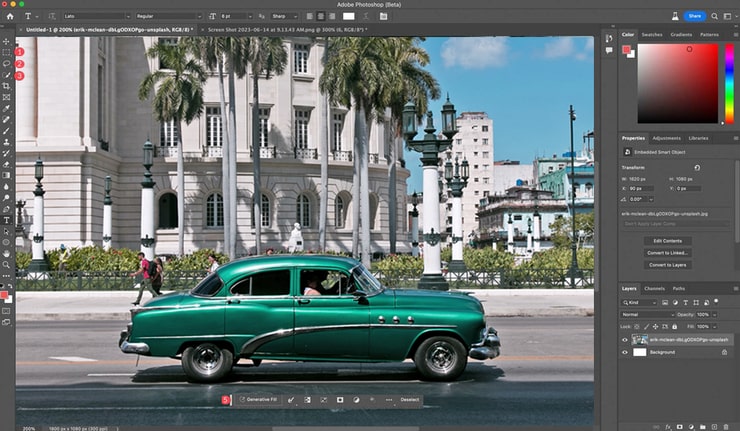Click the Home icon in options bar

[x=9, y=16]
